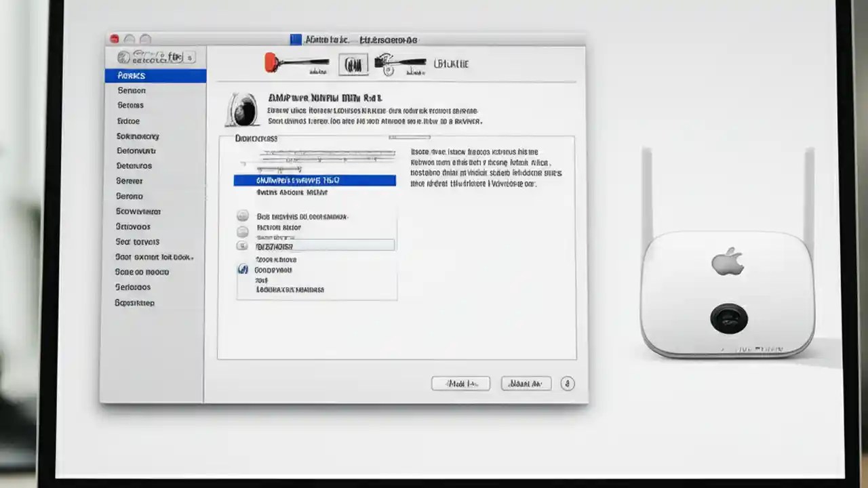The image size is (868, 488).
Task: Expand the highlighted network entry in the list
Action: (x=315, y=180)
